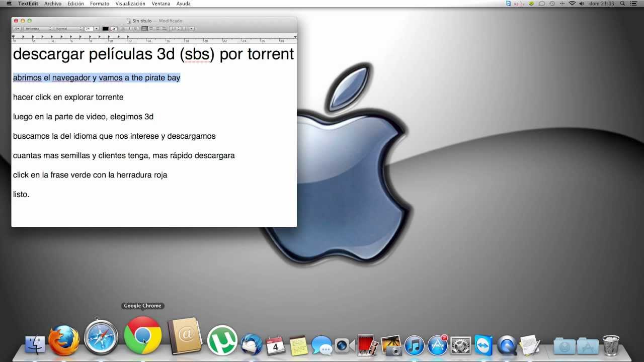Click the text highlight color swatch

[114, 29]
